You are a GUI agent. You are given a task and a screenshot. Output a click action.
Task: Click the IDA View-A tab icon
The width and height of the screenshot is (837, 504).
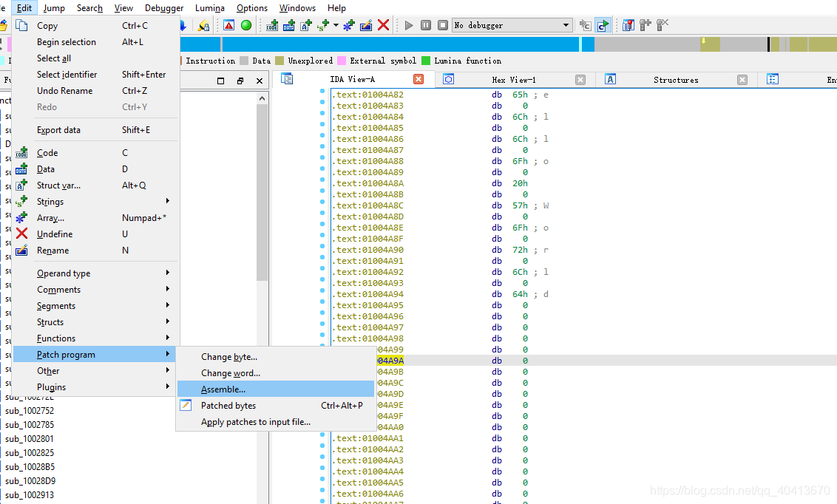coord(287,80)
